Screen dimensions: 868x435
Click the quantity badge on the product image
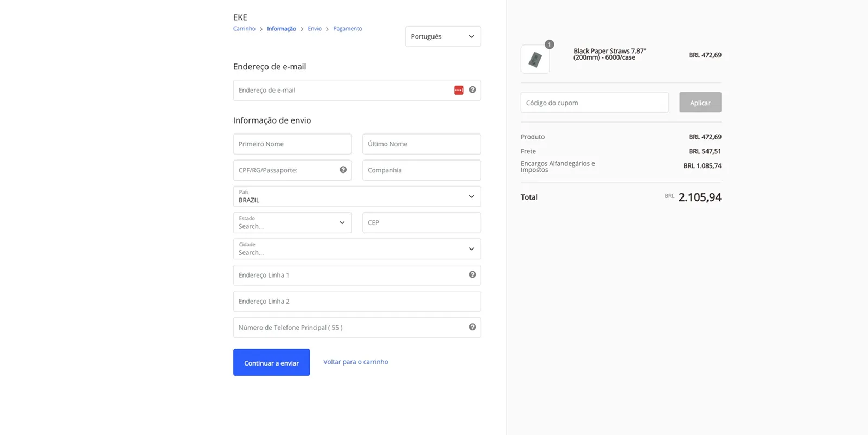click(x=550, y=44)
